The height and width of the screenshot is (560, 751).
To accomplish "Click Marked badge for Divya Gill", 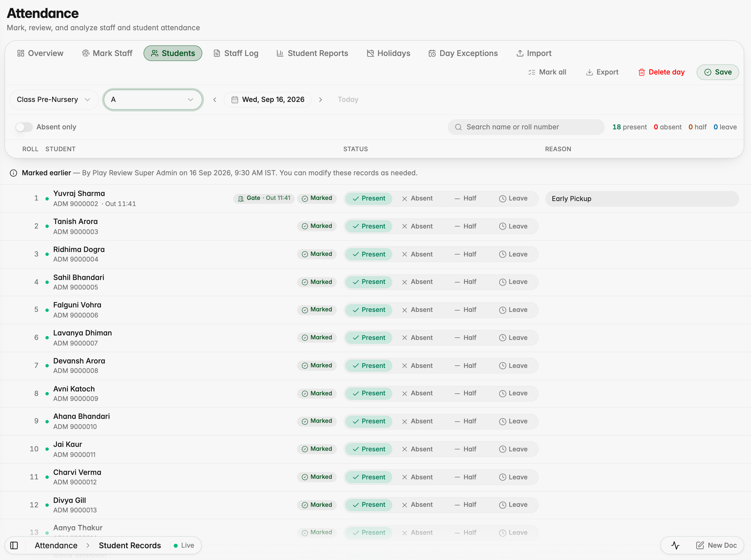I will pos(317,505).
